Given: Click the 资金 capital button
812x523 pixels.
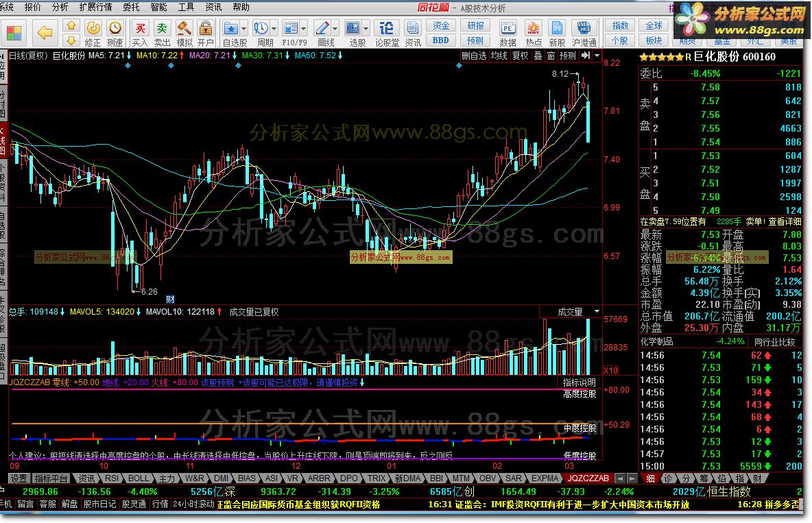Looking at the screenshot, I should coord(441,25).
